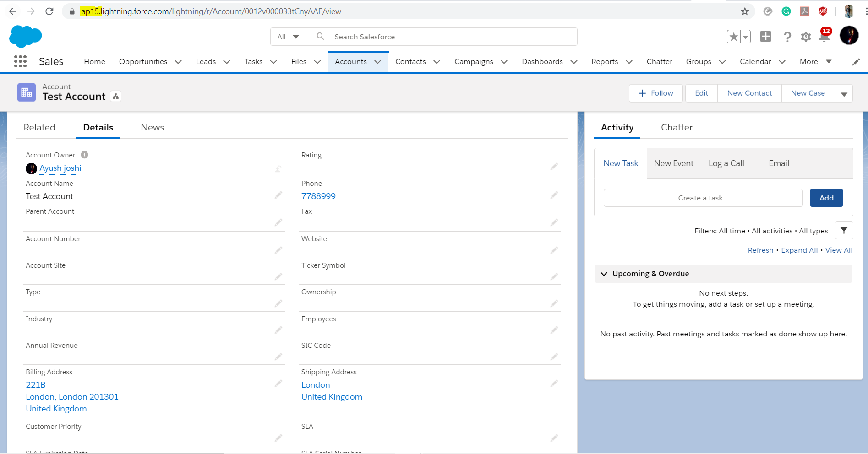Screen dimensions: 868x454
Task: Edit the Billing Address pencil icon
Action: tap(278, 384)
